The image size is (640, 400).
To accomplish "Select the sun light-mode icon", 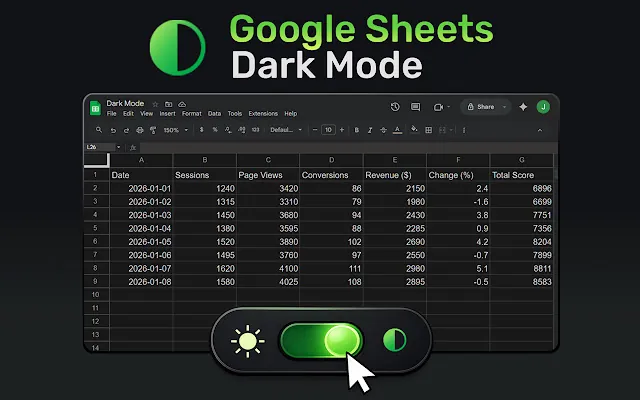I will point(247,341).
